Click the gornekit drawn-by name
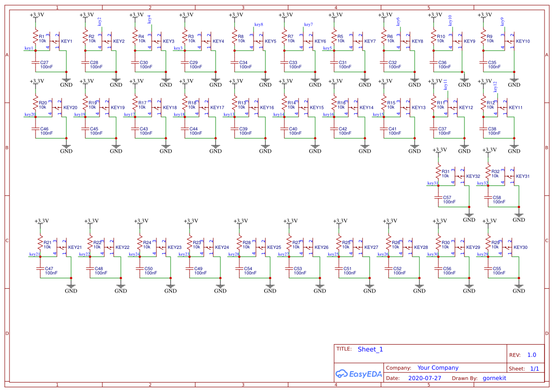The height and width of the screenshot is (392, 554). [494, 378]
